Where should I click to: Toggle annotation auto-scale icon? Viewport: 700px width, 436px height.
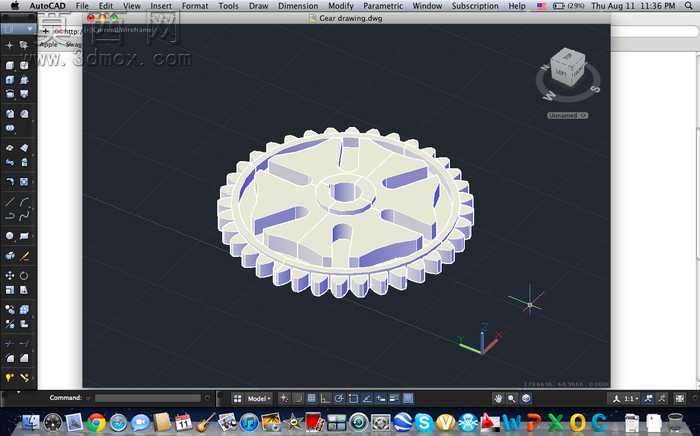pos(662,399)
